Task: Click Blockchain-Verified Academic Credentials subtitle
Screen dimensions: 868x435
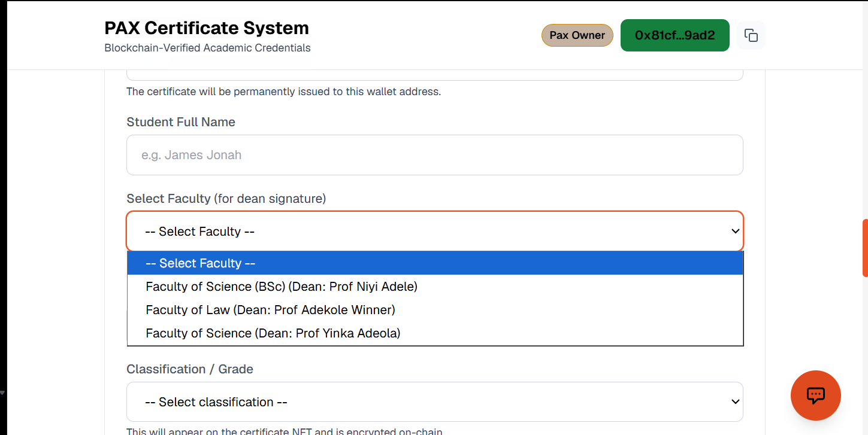Action: (x=207, y=48)
